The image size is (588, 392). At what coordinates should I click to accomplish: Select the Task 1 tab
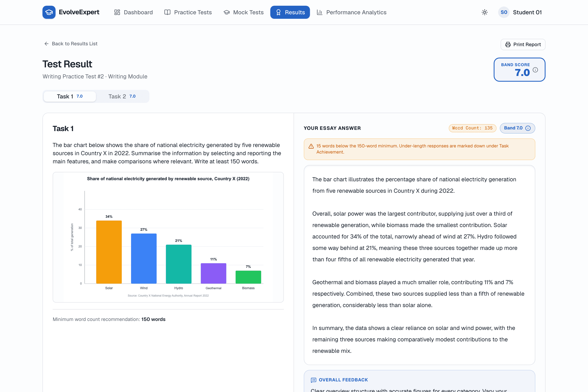point(70,97)
